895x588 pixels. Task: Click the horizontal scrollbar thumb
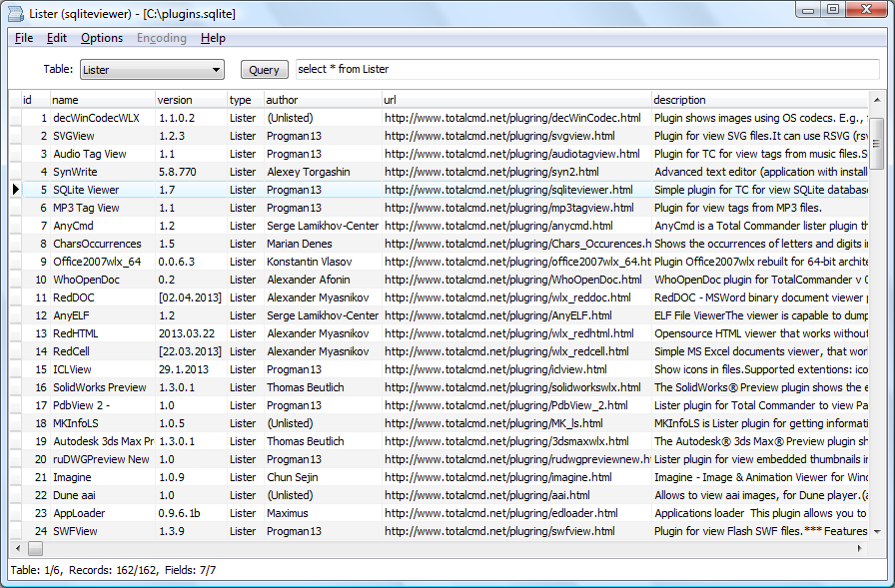click(35, 549)
